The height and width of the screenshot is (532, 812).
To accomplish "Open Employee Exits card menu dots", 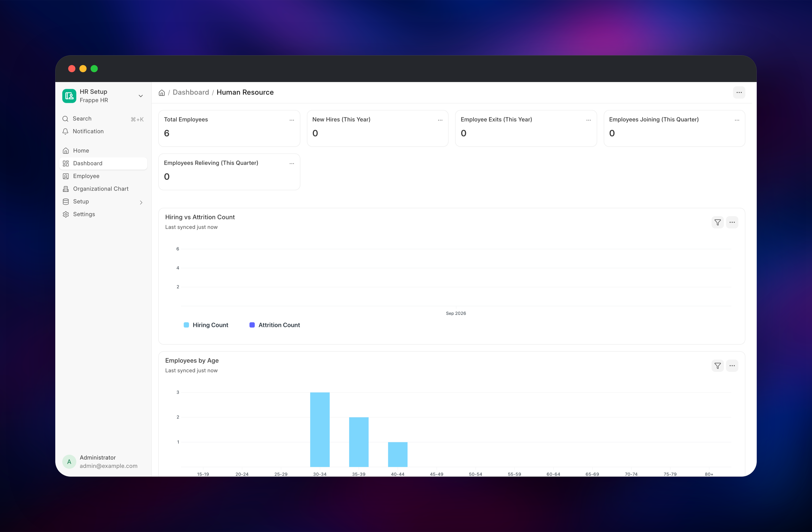I will pyautogui.click(x=588, y=120).
